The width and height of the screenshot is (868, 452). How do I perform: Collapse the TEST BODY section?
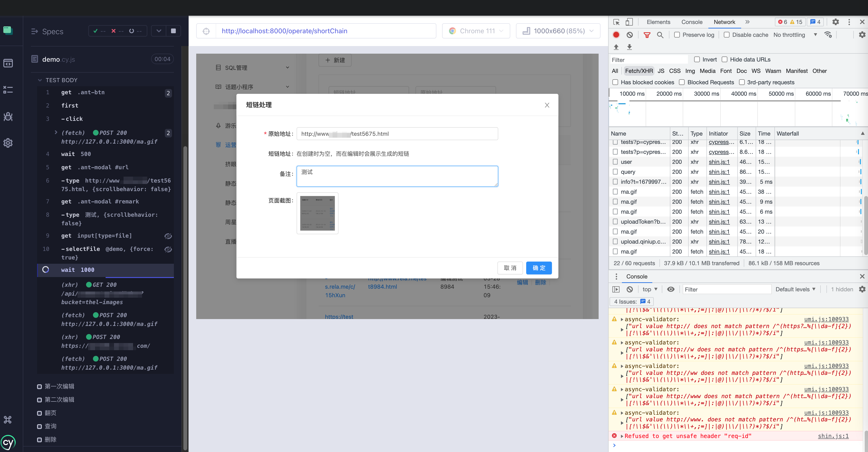pos(40,80)
